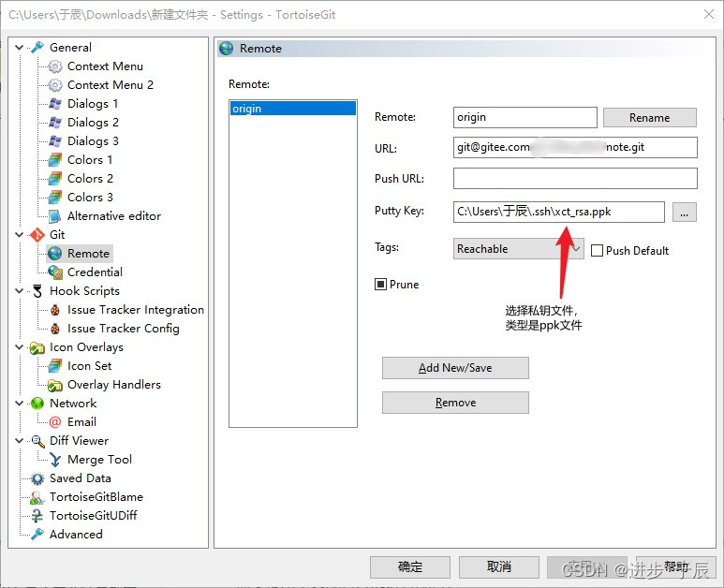Click the Diff Viewer magnifier icon
Screen dimensions: 724x588
[x=37, y=441]
